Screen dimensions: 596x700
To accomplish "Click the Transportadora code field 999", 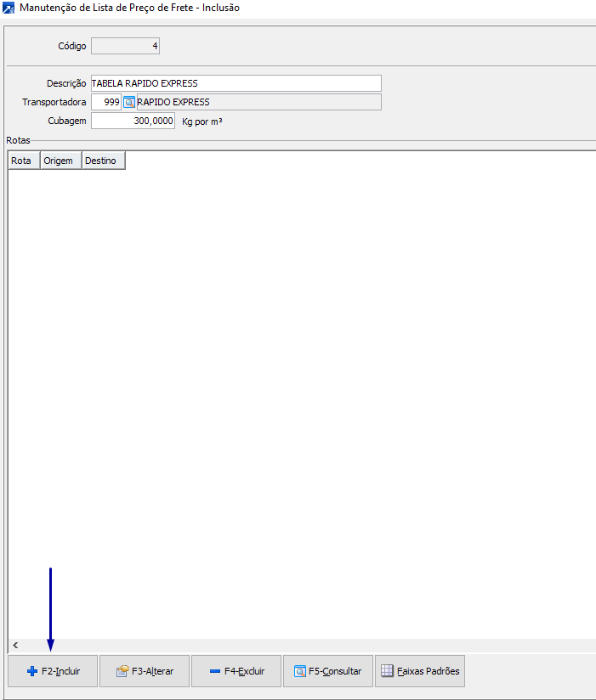I will coord(106,102).
